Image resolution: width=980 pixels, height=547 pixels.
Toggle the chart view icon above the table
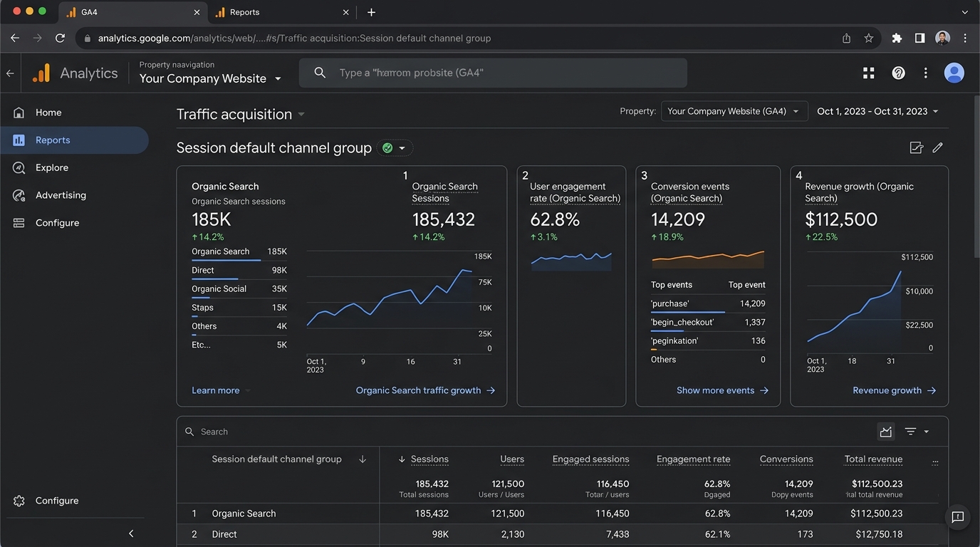[886, 432]
